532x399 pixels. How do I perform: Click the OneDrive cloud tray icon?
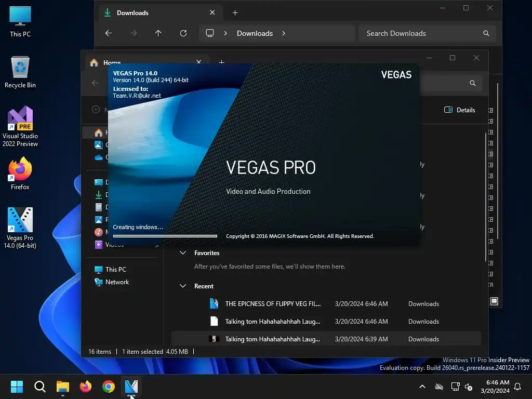pyautogui.click(x=439, y=387)
